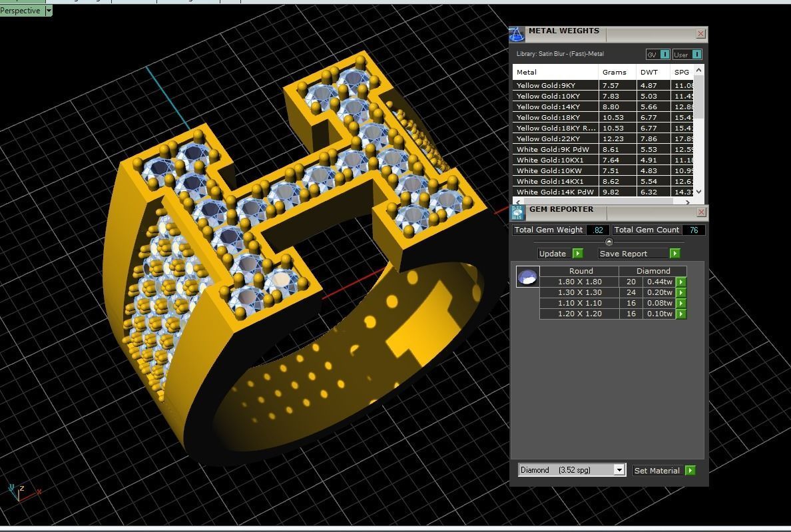
Task: Click the Metal Weights scale icon
Action: coord(517,34)
